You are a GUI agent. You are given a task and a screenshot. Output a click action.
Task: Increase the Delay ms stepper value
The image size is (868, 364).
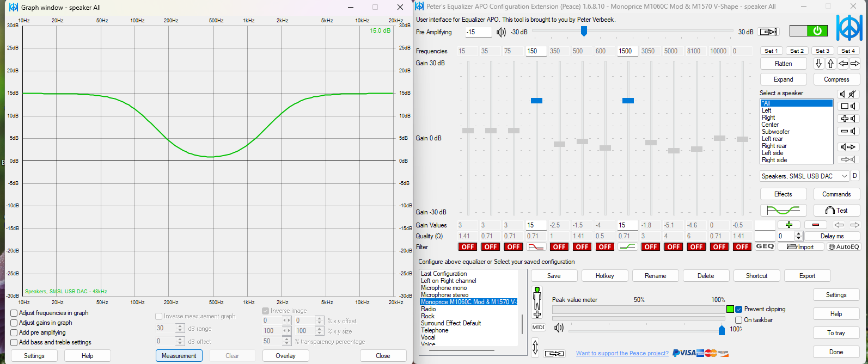(799, 234)
